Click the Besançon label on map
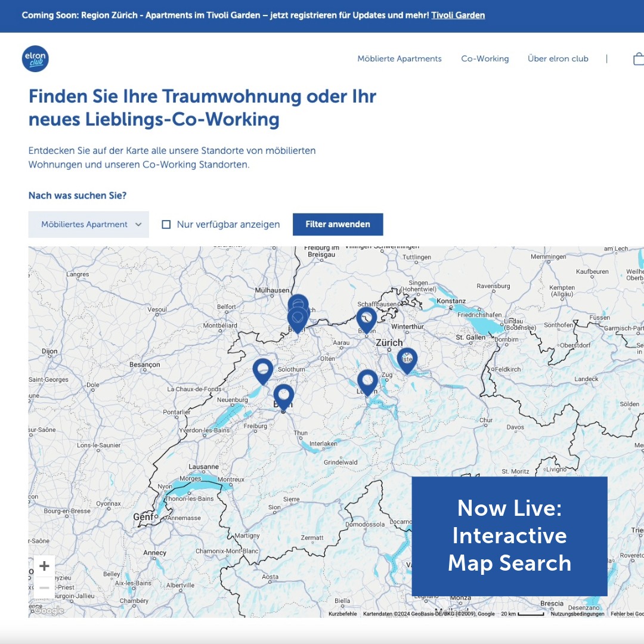This screenshot has width=644, height=644. coord(144,365)
